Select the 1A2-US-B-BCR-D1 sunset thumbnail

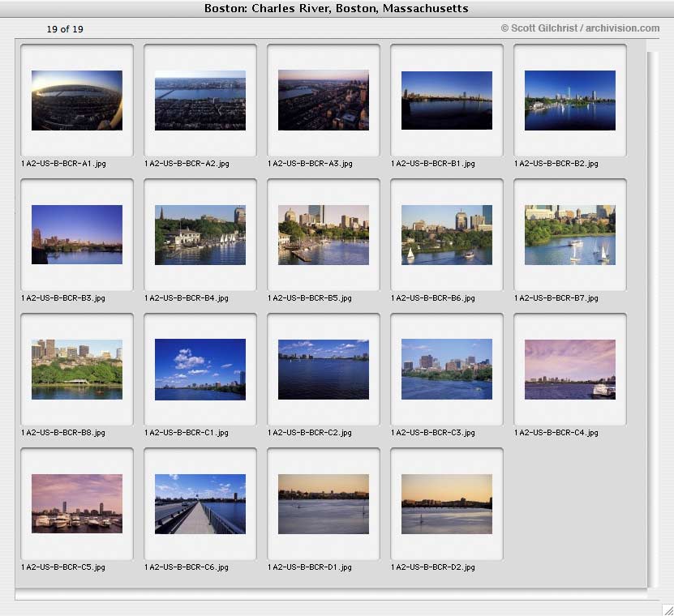click(x=324, y=504)
